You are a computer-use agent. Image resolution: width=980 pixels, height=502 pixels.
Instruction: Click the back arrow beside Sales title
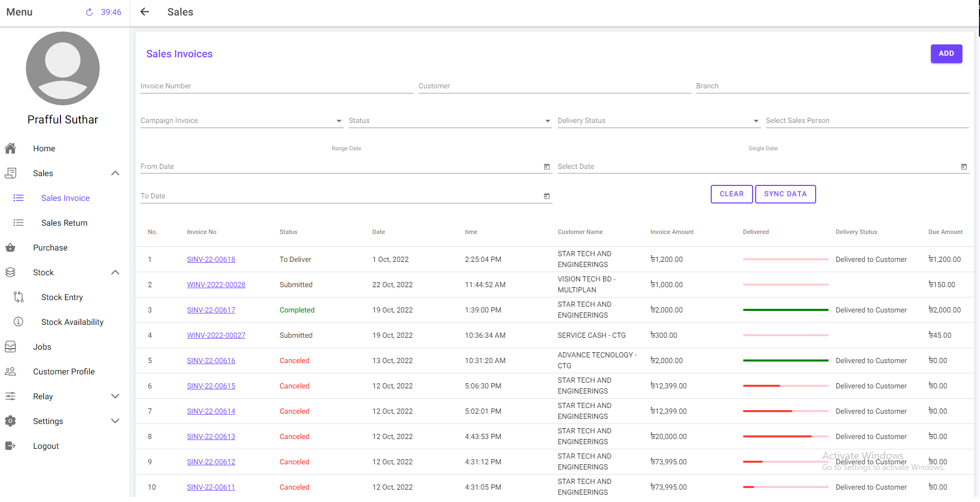tap(145, 12)
